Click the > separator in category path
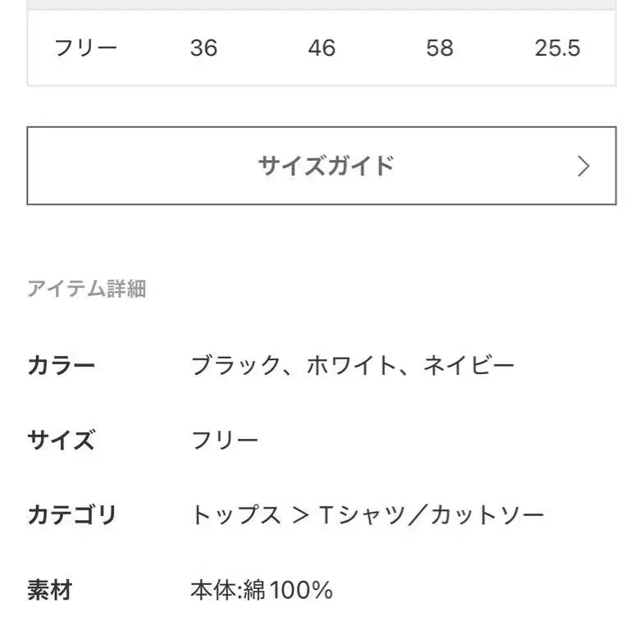Screen dimensions: 644x644 [x=299, y=515]
